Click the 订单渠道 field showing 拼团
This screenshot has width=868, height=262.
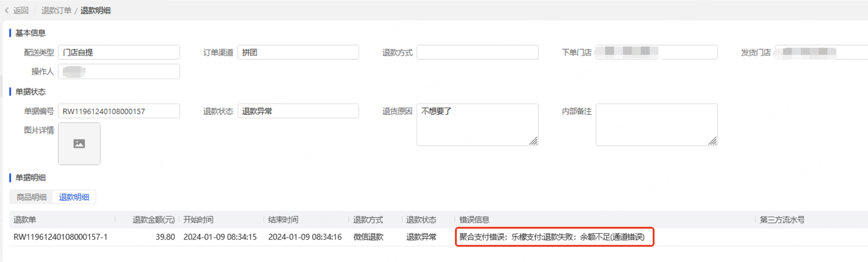pos(298,52)
